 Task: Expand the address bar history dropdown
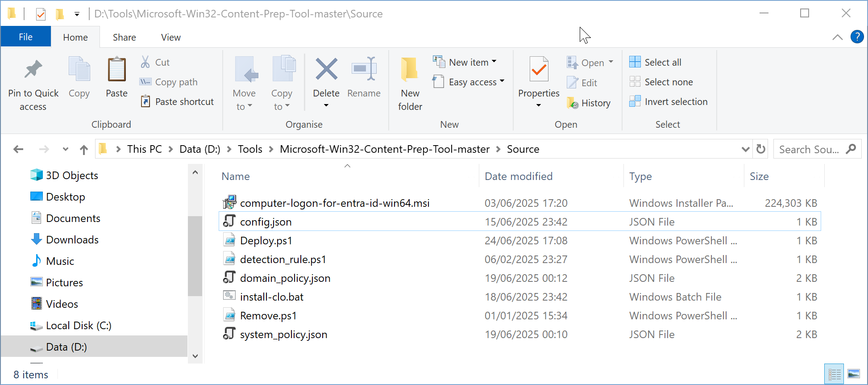pyautogui.click(x=745, y=149)
